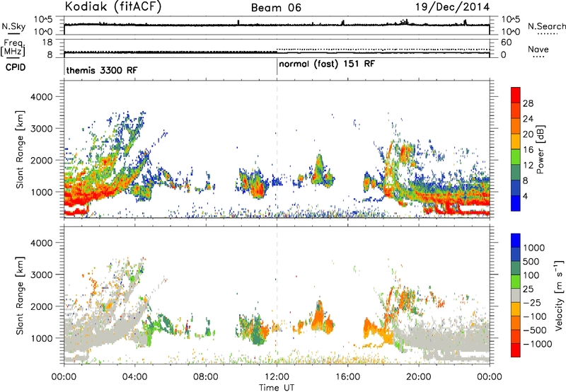Click the '08:00' time axis label
Image resolution: width=566 pixels, height=392 pixels.
point(206,377)
